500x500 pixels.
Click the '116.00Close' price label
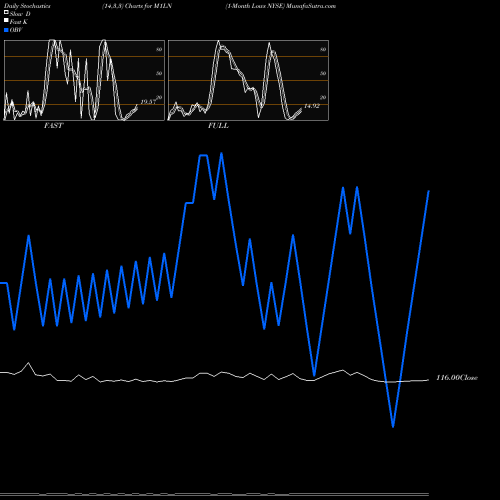tap(457, 378)
